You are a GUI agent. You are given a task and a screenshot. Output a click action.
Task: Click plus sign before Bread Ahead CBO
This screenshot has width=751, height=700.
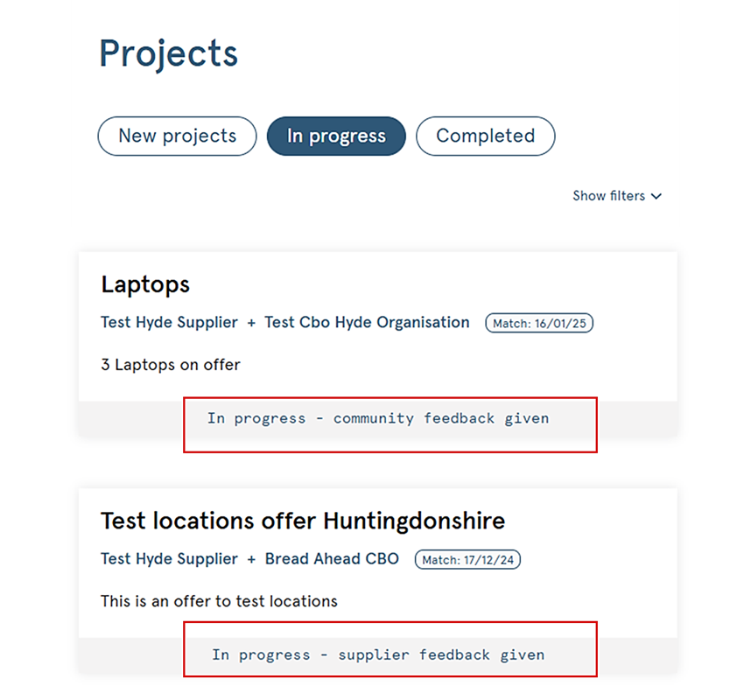[x=251, y=560]
